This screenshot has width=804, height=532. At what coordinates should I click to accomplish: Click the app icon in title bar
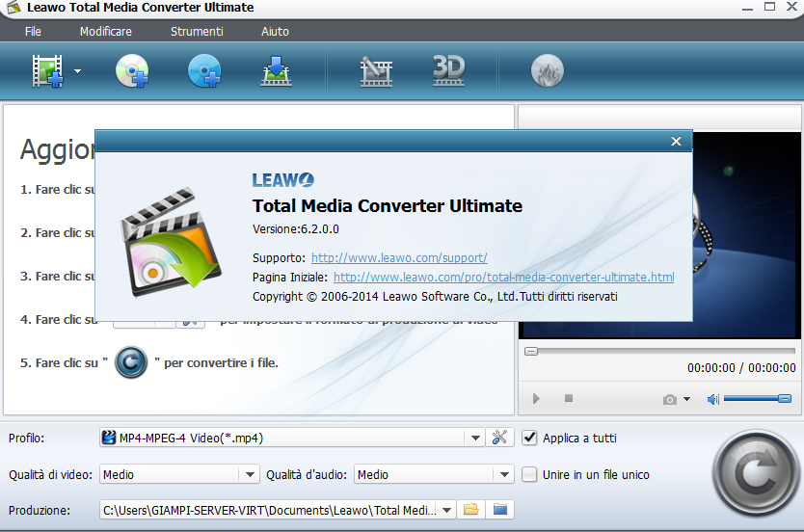pyautogui.click(x=13, y=7)
